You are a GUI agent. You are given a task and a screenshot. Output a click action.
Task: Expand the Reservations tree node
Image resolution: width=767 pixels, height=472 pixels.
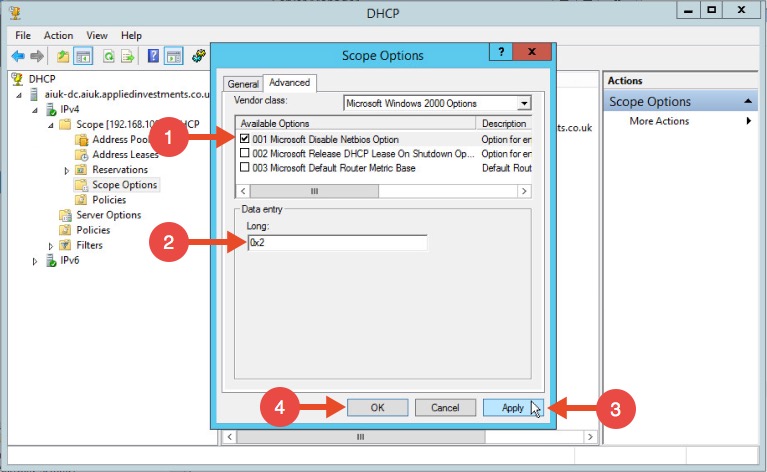(x=66, y=170)
